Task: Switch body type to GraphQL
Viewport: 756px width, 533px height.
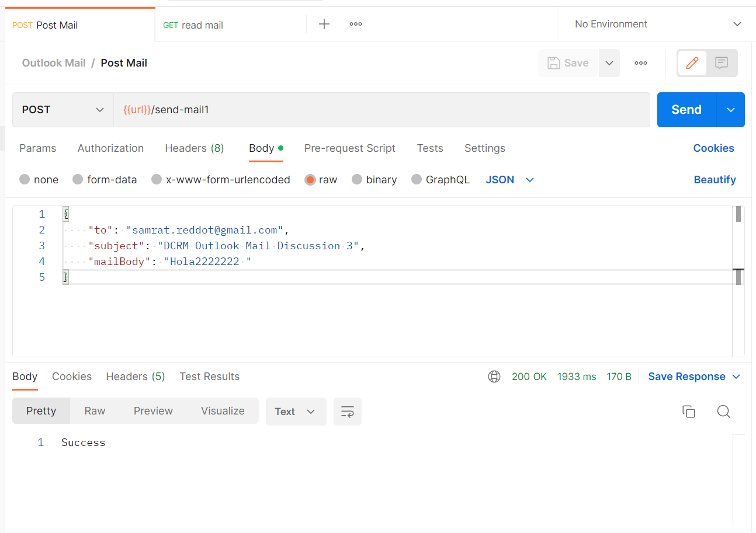Action: (441, 179)
